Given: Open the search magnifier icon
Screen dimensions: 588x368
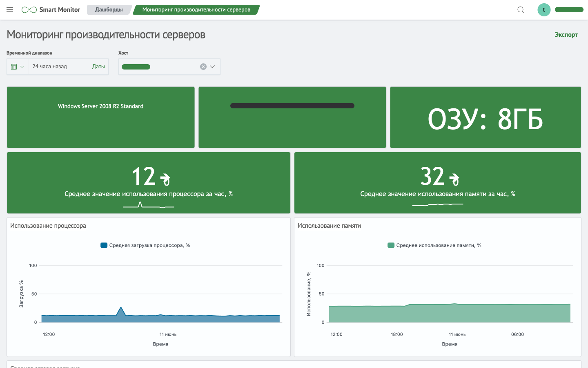Looking at the screenshot, I should click(521, 10).
